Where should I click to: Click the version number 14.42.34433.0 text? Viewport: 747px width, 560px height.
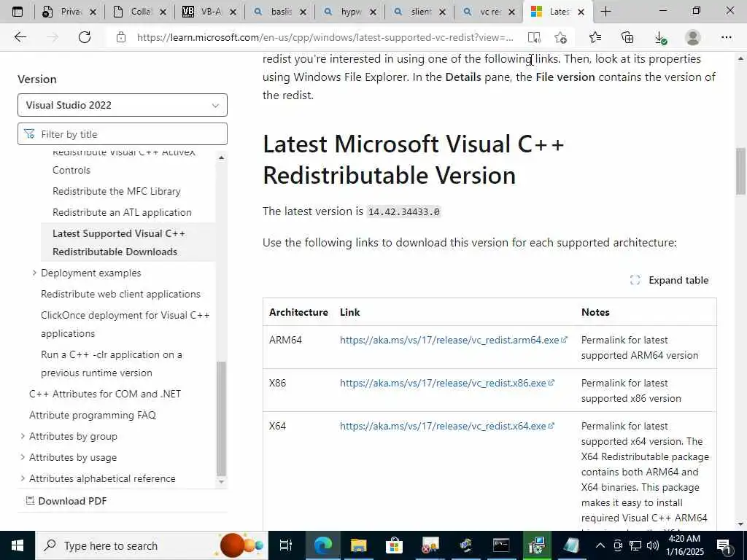(x=403, y=211)
